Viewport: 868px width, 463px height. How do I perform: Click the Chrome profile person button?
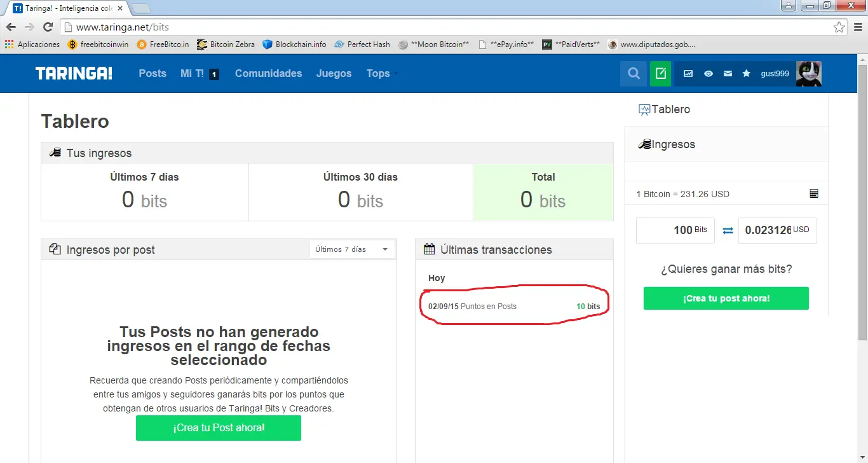(789, 5)
